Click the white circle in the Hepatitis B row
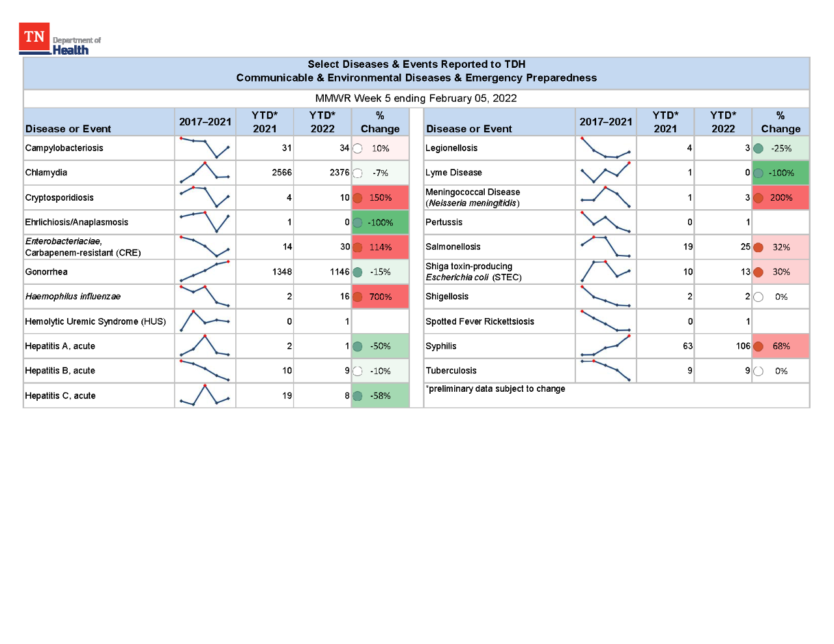Viewport: 834px width, 644px height. point(358,371)
